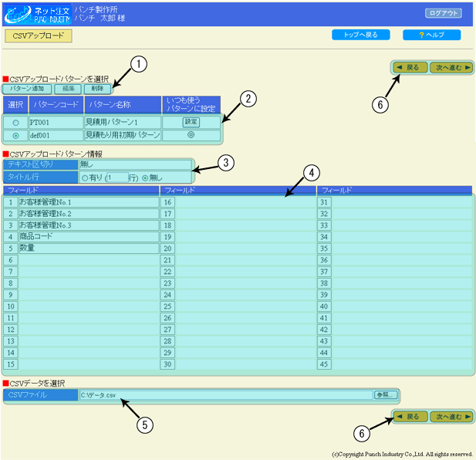Click the top 戻る back button

[410, 67]
